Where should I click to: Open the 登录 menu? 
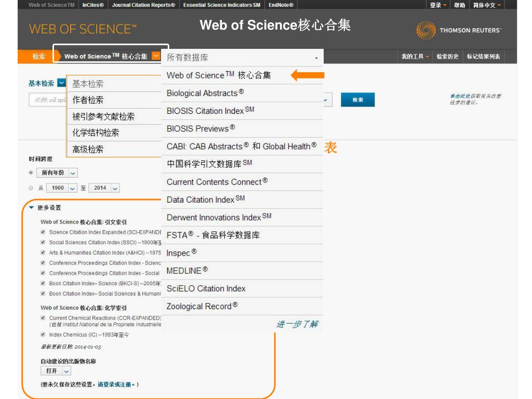tap(438, 5)
